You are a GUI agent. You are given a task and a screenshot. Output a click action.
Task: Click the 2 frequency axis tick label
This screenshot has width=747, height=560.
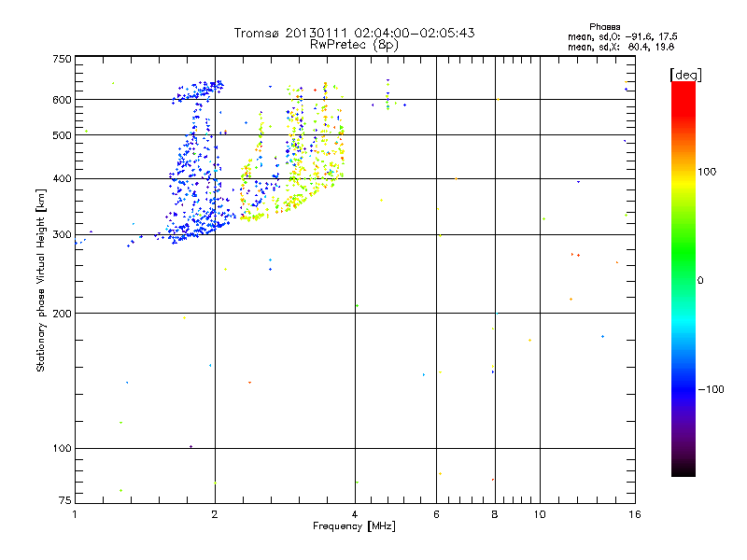point(215,514)
